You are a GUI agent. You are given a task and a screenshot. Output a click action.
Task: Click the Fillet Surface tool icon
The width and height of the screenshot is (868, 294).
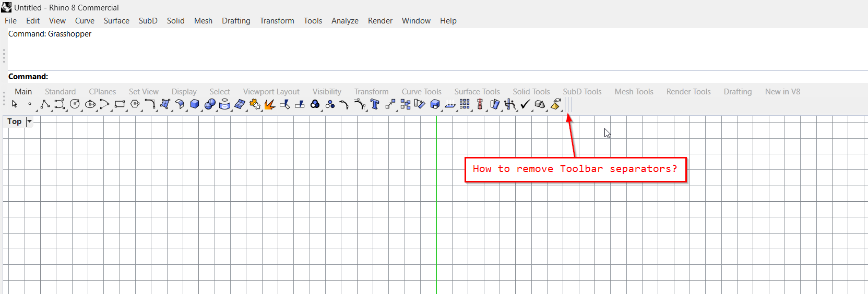[180, 104]
